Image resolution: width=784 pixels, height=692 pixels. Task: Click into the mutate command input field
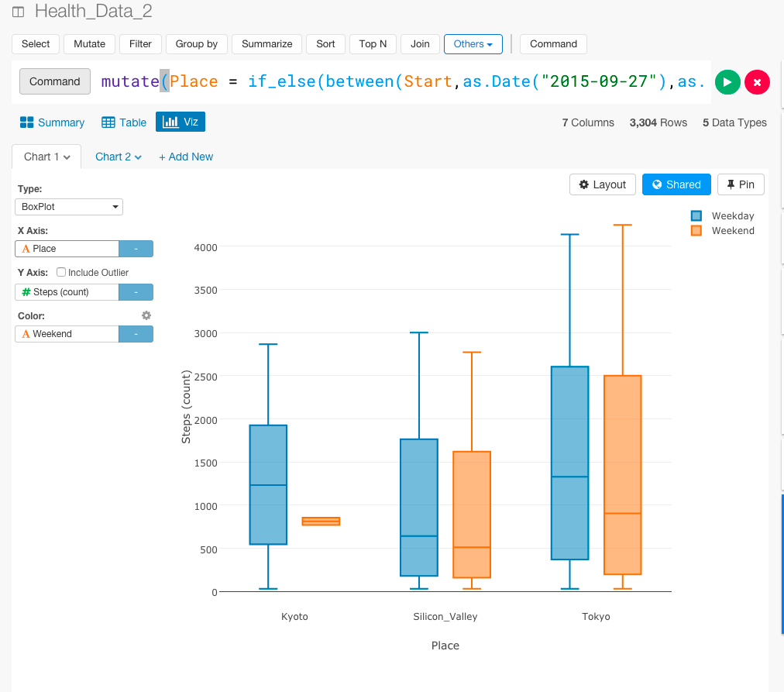(403, 81)
